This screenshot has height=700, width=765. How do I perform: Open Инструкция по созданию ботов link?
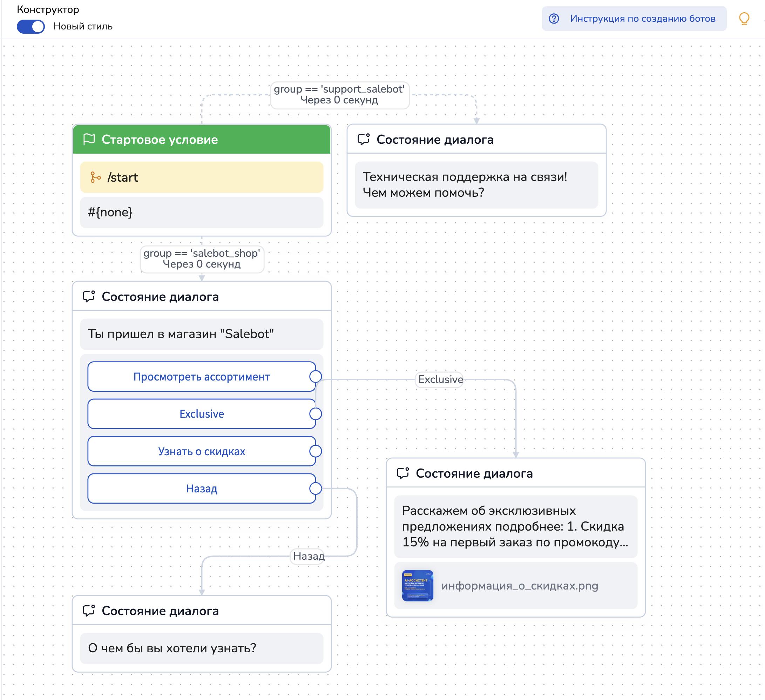[642, 19]
